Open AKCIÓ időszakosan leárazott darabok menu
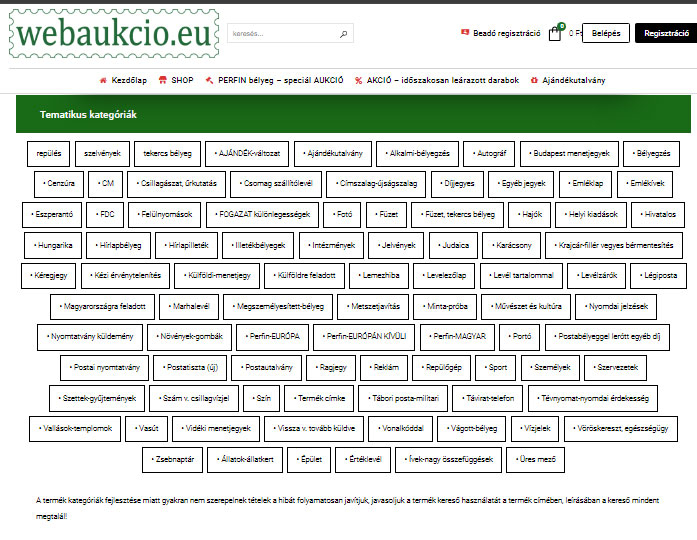Screen dimensions: 697x540 pyautogui.click(x=443, y=80)
